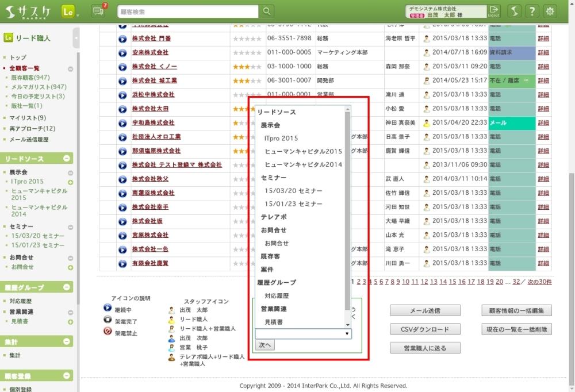Screen dimensions: 575x392
Task: Click the customer search magnifier button
Action: (267, 11)
